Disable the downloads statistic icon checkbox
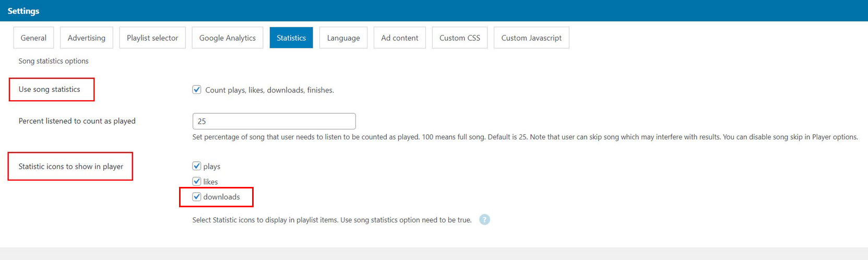 [x=197, y=197]
